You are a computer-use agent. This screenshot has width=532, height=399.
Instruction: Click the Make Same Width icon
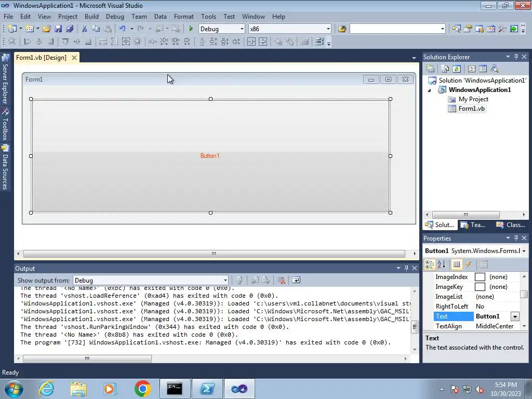pos(103,42)
